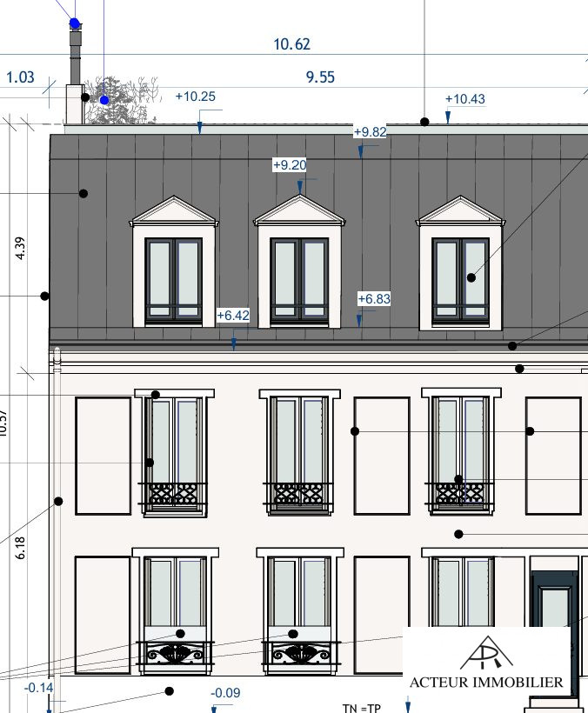Select the TN =TP ground annotation

click(361, 707)
